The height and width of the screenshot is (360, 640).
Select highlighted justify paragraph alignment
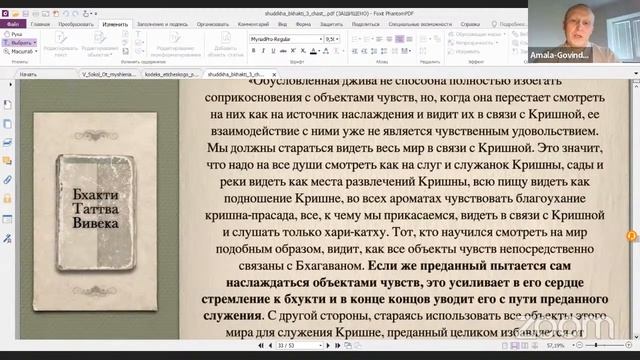[x=400, y=39]
